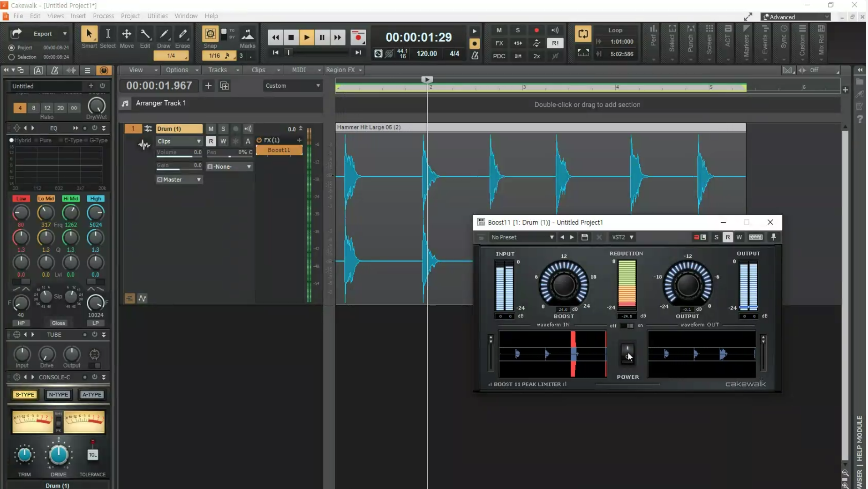868x489 pixels.
Task: Select the Boost11 effect in FX rack
Action: (279, 150)
